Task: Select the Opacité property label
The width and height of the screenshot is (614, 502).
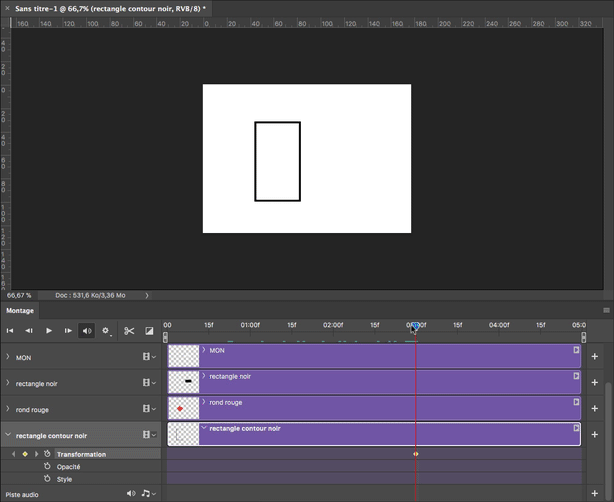Action: (x=69, y=467)
